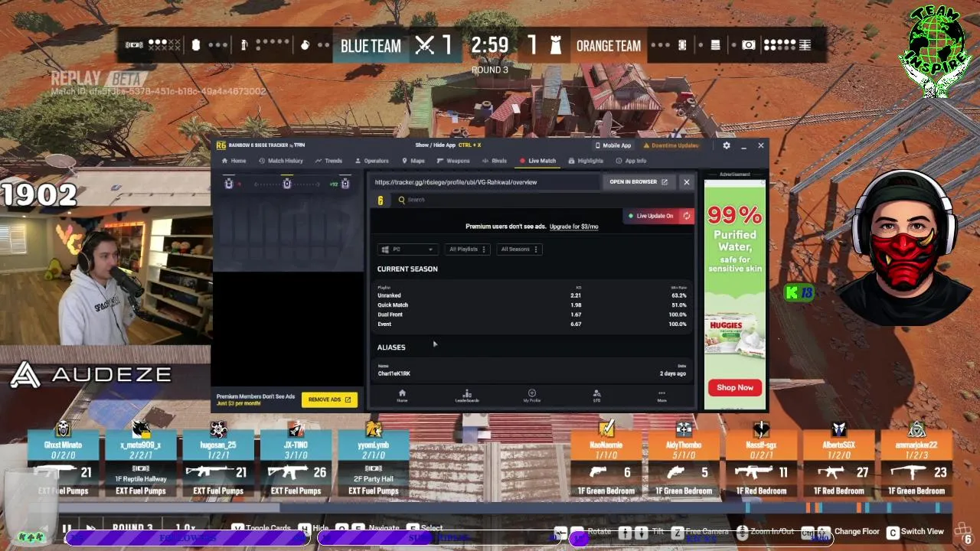Click bottom nav Home icon

pyautogui.click(x=402, y=396)
